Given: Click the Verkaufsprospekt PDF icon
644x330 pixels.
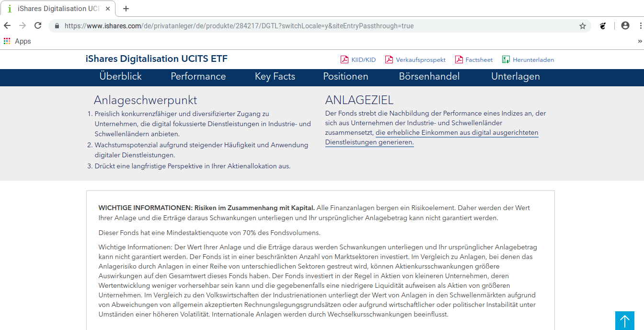Looking at the screenshot, I should click(x=389, y=60).
